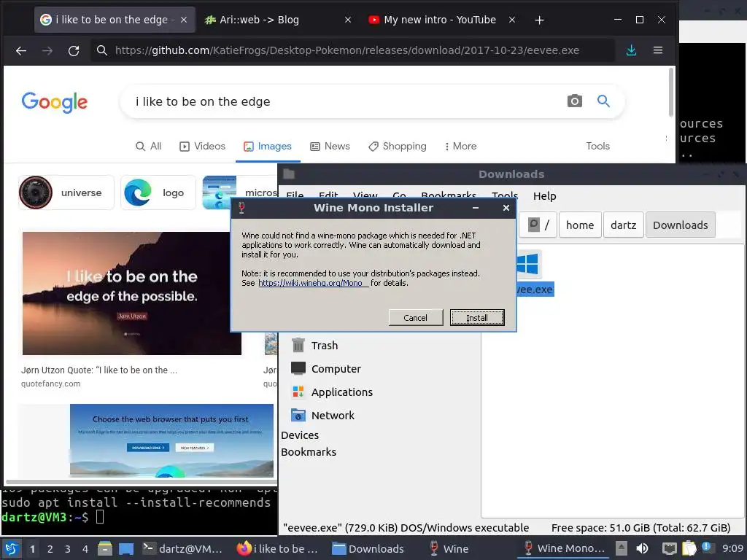Select the All search results tab
The height and width of the screenshot is (560, 747).
[x=148, y=146]
